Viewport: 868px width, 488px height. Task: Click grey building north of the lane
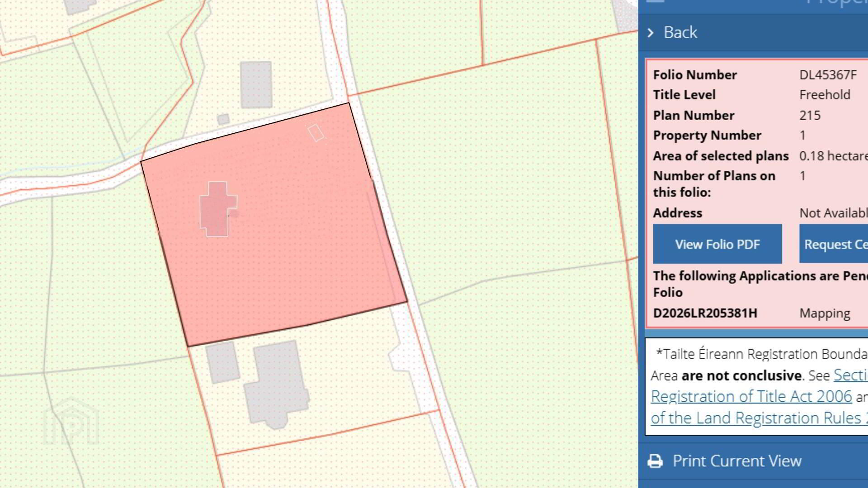point(256,84)
